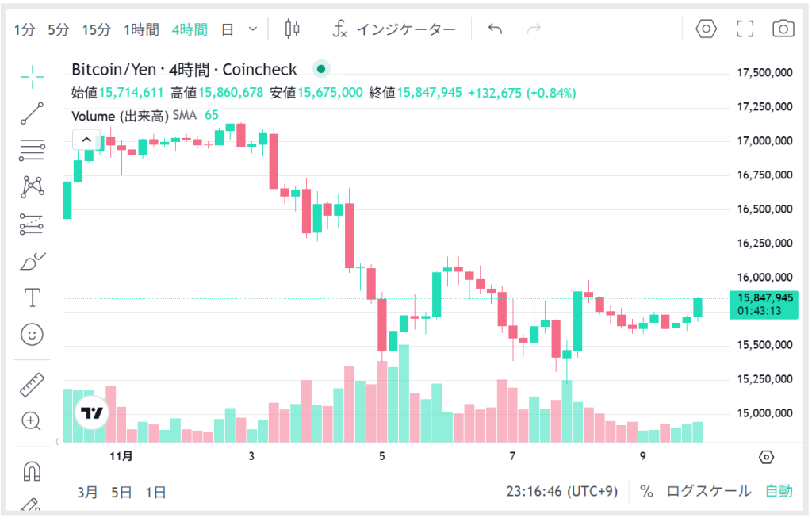Screen dimensions: 812x518
Task: Switch to the 15分 timeframe
Action: tap(96, 29)
